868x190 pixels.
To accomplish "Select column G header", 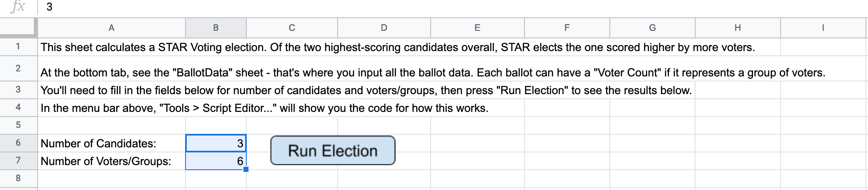I will pos(652,28).
